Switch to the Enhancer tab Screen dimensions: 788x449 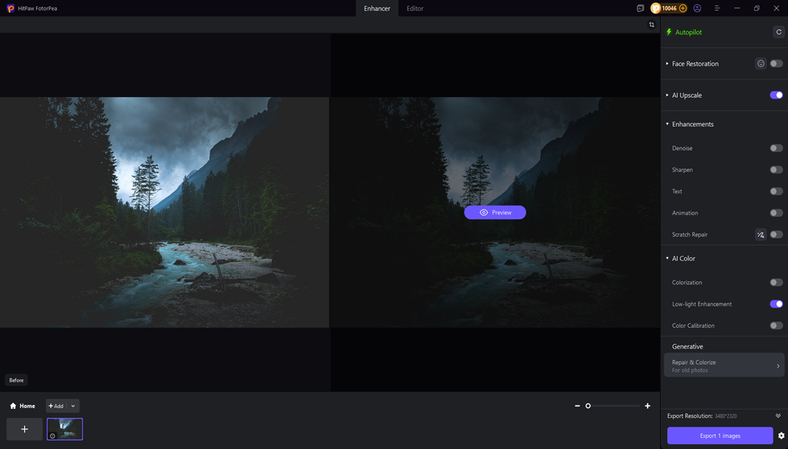(377, 9)
